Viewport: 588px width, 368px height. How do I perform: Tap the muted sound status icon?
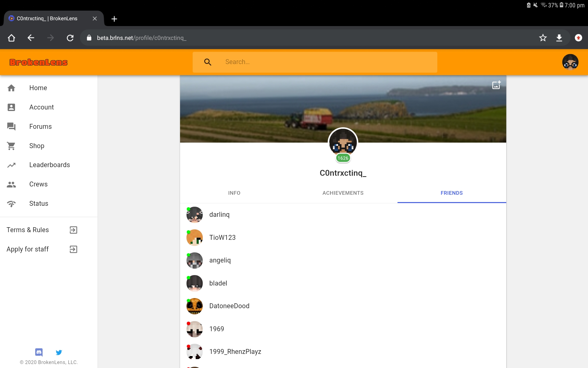tap(535, 5)
